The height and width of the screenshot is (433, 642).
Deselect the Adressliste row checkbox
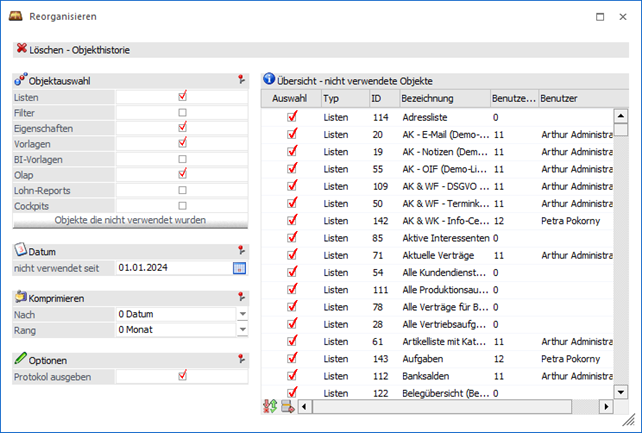(292, 117)
